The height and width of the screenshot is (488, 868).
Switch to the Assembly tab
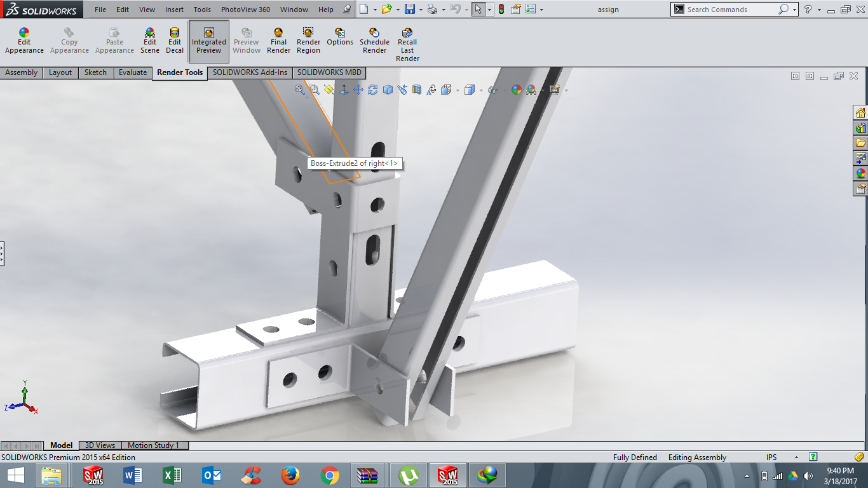tap(22, 72)
